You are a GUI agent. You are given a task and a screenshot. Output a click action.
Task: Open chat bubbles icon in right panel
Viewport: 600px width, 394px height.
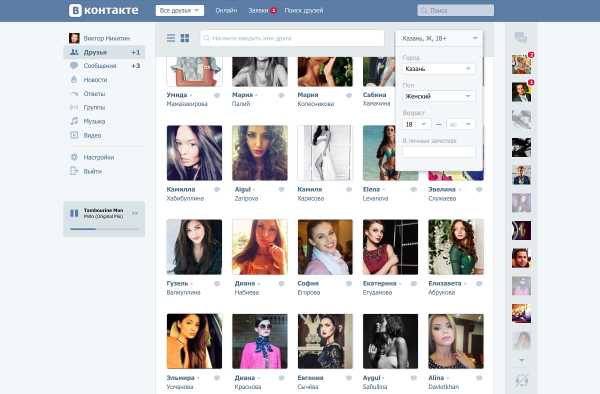click(x=521, y=37)
